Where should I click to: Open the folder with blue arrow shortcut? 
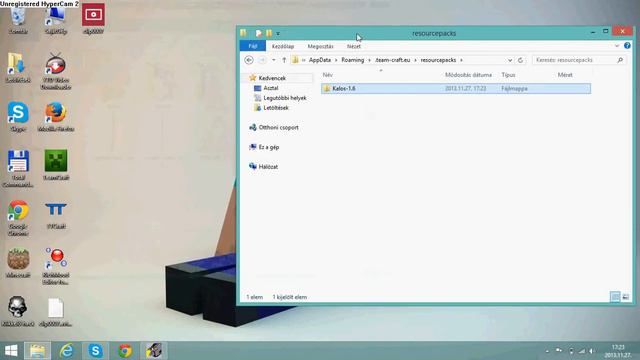(18, 68)
